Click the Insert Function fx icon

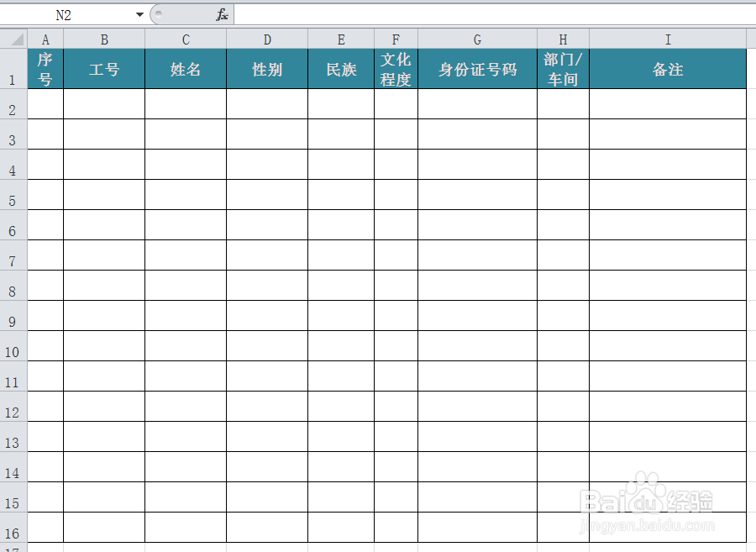pos(220,13)
